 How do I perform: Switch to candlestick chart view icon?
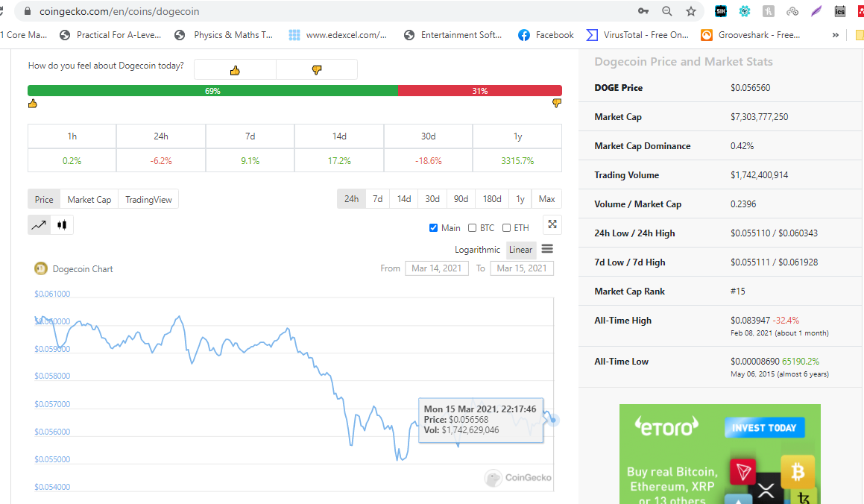62,224
